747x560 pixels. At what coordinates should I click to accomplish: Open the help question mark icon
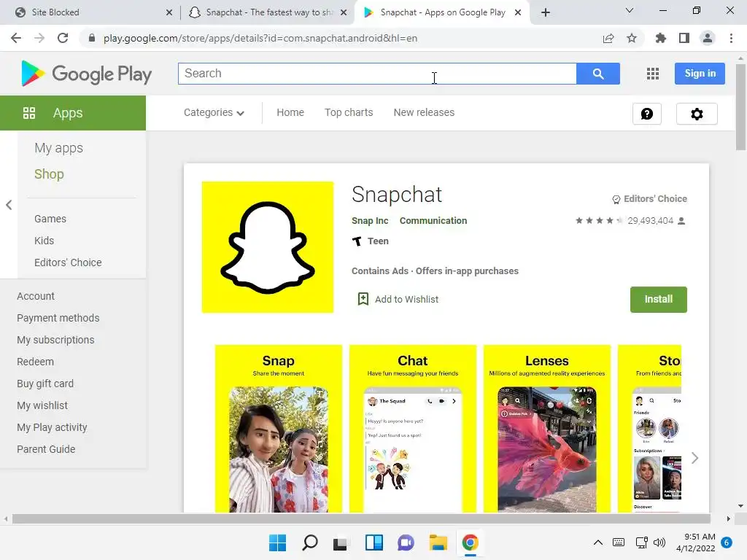[646, 114]
